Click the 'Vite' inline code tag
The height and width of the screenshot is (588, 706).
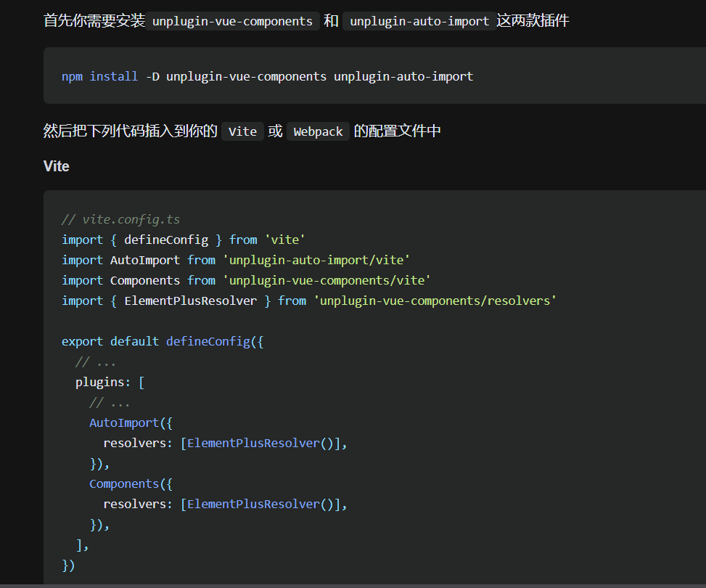tap(242, 131)
